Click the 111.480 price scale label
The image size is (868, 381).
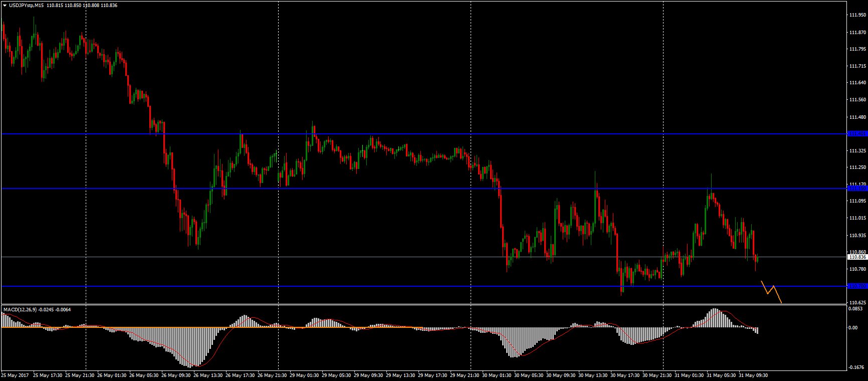[x=857, y=117]
